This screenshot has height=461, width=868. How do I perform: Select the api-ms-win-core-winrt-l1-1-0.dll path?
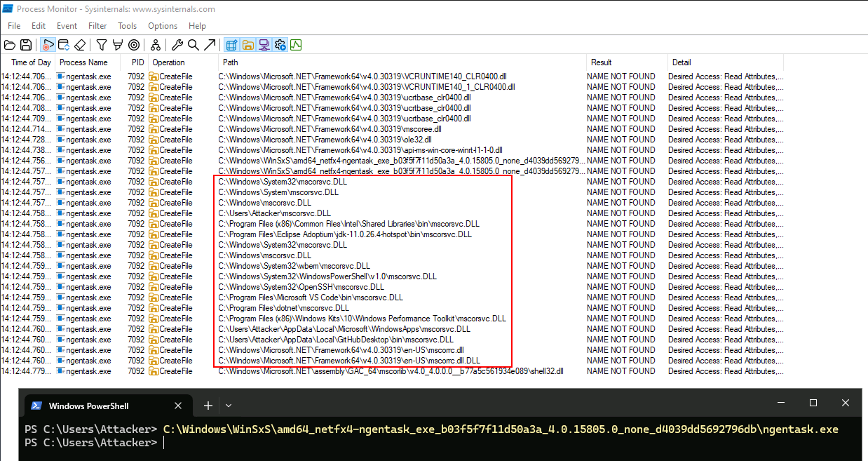pyautogui.click(x=360, y=150)
